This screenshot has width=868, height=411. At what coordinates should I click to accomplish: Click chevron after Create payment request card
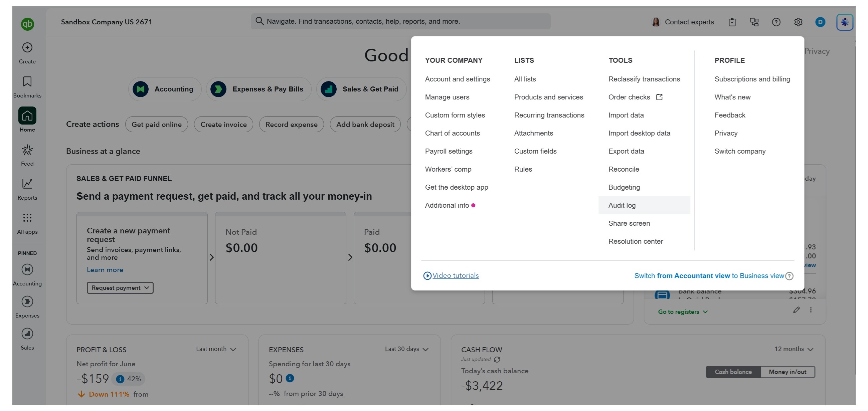(x=211, y=257)
